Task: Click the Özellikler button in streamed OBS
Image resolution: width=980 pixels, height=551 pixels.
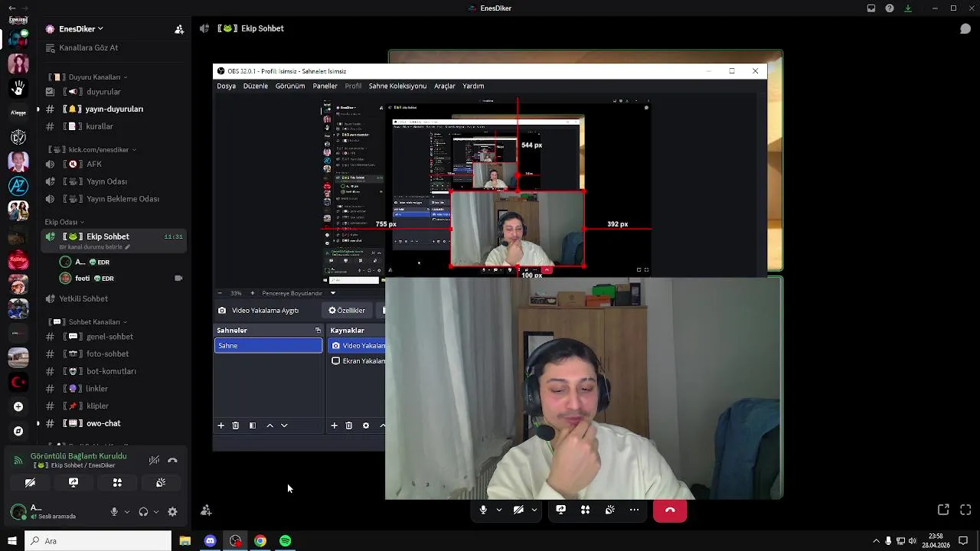Action: point(347,311)
